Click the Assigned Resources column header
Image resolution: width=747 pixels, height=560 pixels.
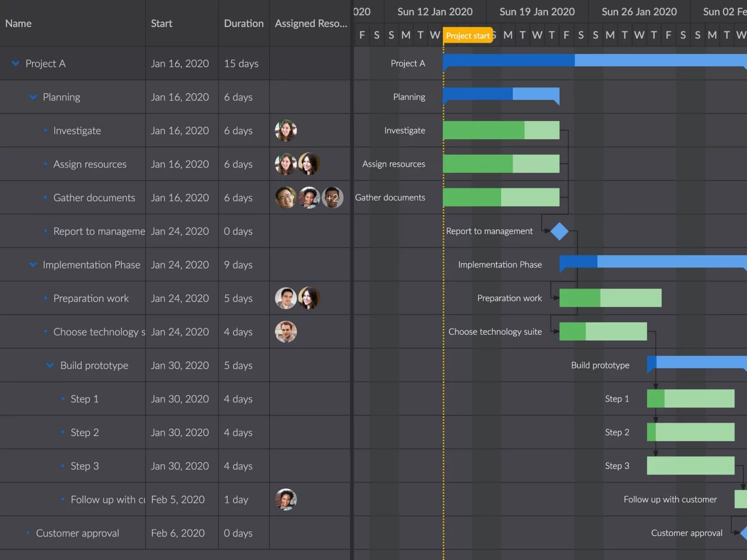311,23
